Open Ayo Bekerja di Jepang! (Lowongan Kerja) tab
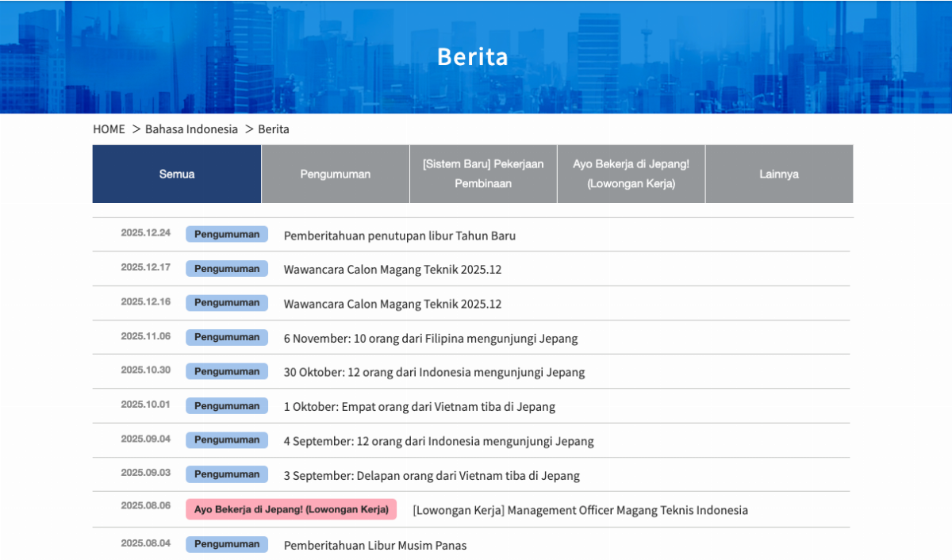 point(631,174)
